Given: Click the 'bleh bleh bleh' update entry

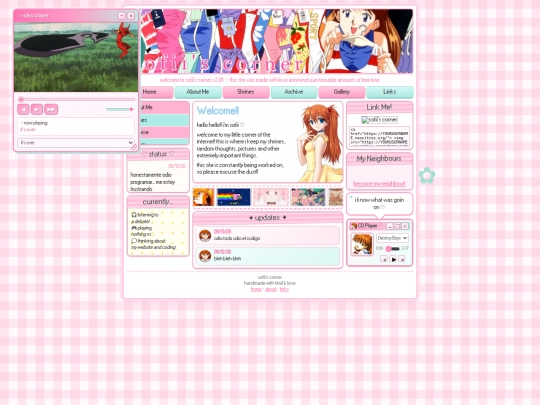Looking at the screenshot, I should click(268, 256).
